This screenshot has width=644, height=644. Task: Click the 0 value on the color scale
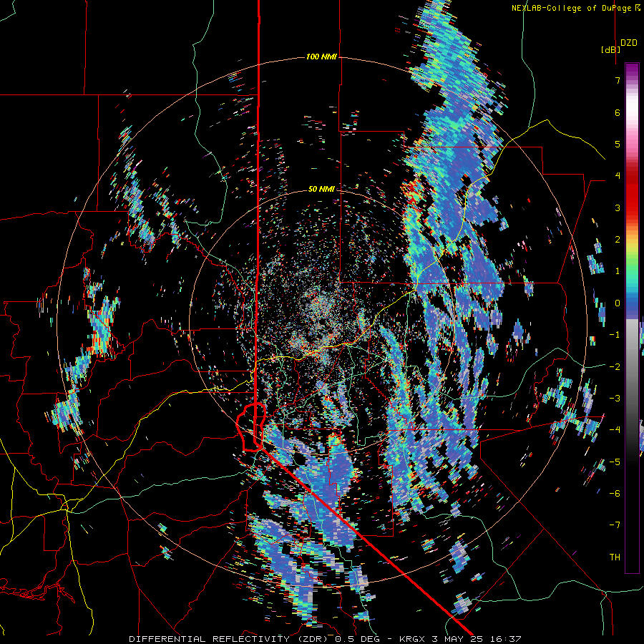[618, 303]
